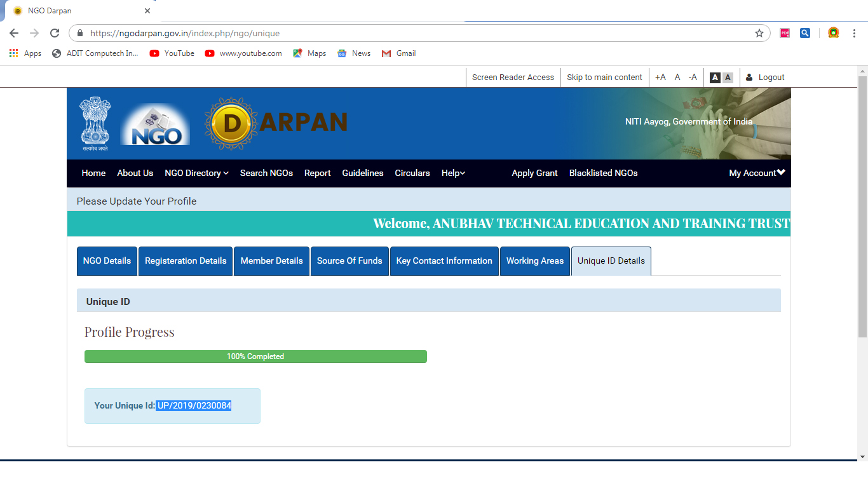
Task: Open the Maps bookmark
Action: click(309, 53)
